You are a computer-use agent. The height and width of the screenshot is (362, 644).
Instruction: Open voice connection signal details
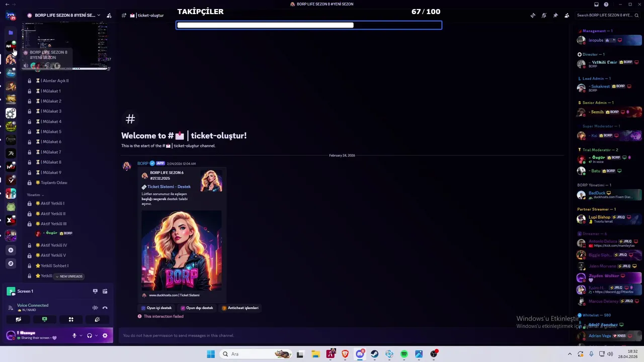(x=11, y=308)
